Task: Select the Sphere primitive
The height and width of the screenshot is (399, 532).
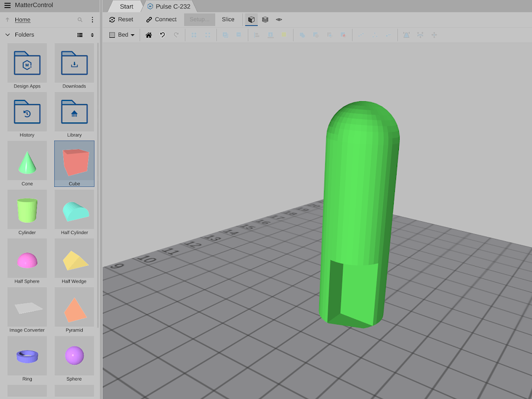Action: tap(74, 359)
